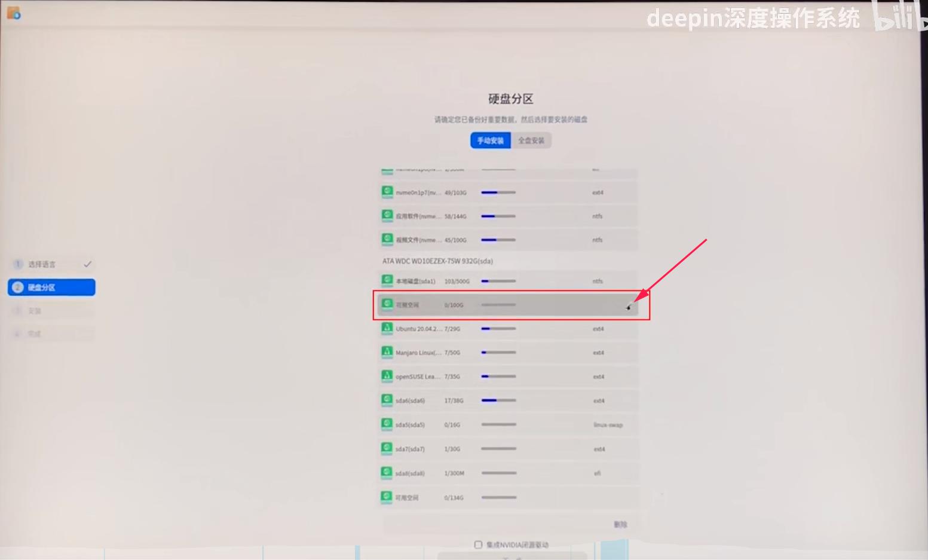The image size is (928, 560).
Task: Click the 45/100G size value
Action: coord(455,240)
